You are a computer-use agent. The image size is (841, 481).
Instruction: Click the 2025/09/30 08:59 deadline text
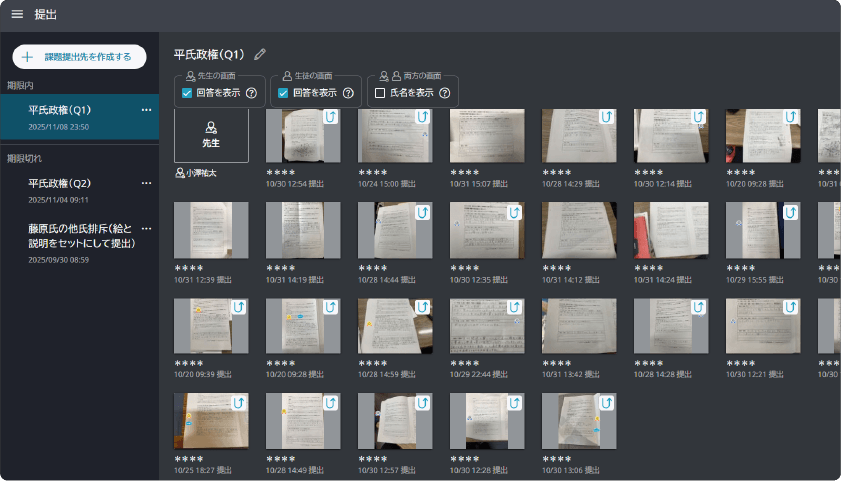click(58, 260)
